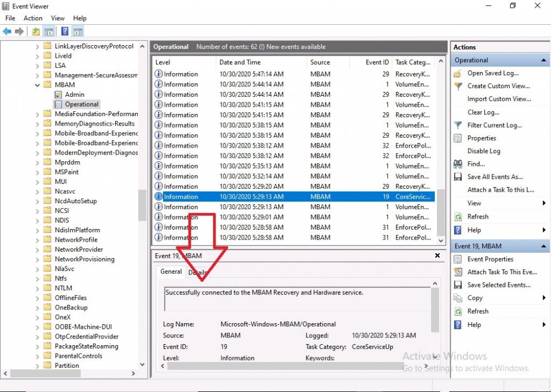The image size is (551, 392).
Task: Collapse the Event 19, MBAM actions section
Action: click(544, 246)
